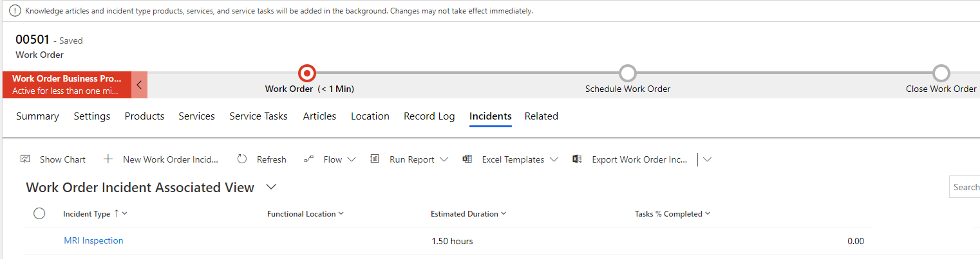Open the Excel Templates dropdown arrow
The width and height of the screenshot is (980, 259).
[554, 159]
